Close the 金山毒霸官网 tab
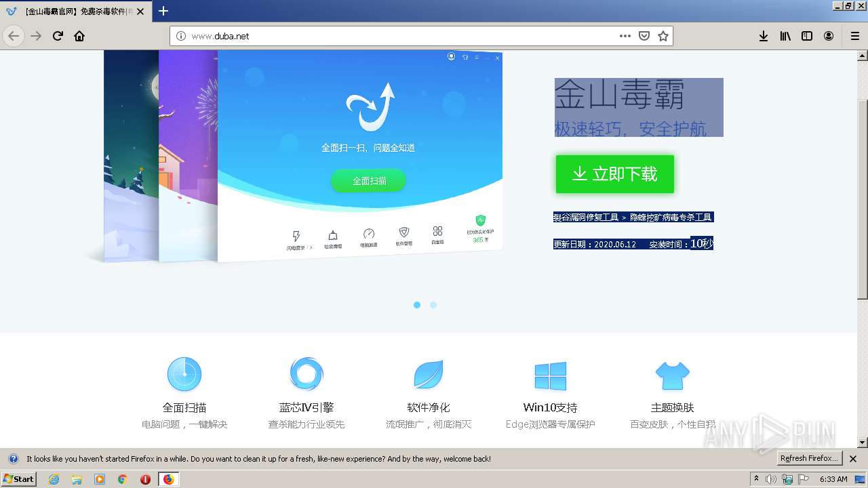The image size is (868, 488). (x=140, y=12)
